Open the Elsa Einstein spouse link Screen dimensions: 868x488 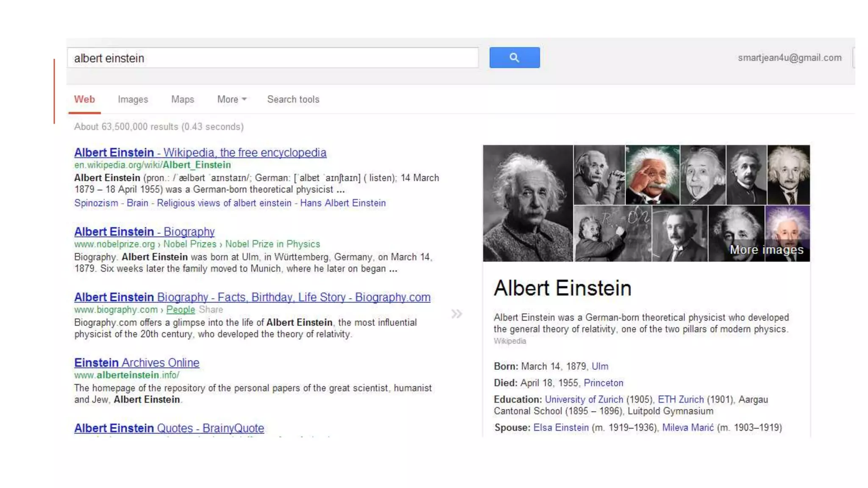click(561, 428)
